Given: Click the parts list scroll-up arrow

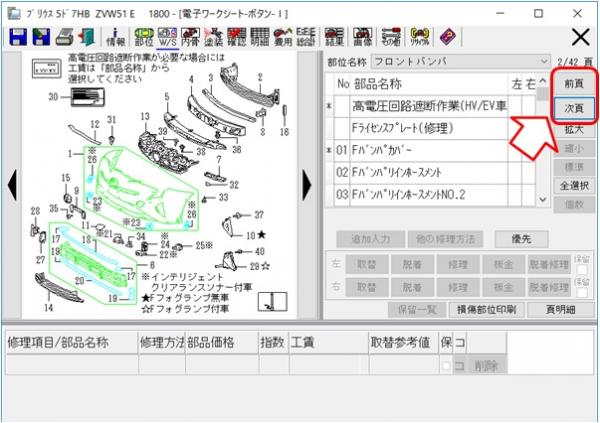Looking at the screenshot, I should point(543,81).
